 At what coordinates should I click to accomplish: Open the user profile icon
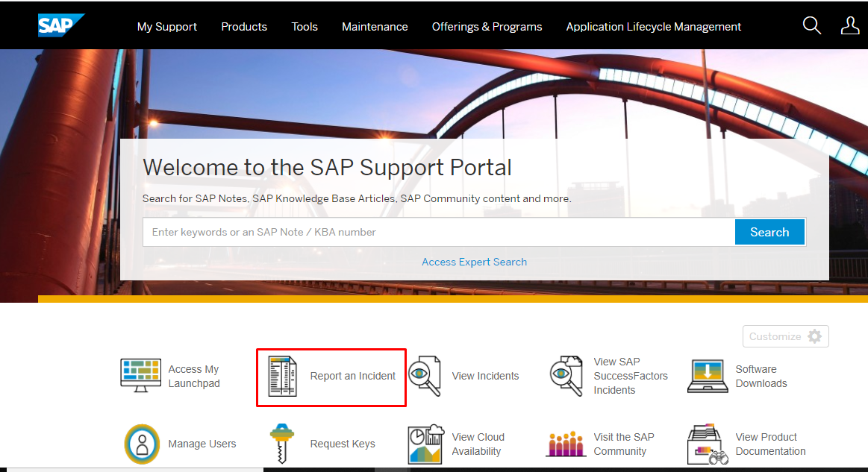pos(850,25)
